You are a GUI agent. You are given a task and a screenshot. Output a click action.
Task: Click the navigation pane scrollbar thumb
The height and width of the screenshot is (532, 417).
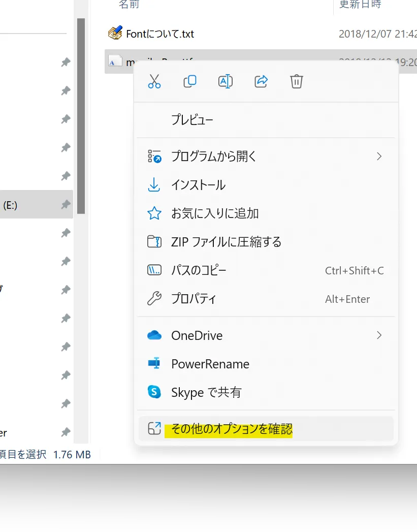[x=81, y=116]
